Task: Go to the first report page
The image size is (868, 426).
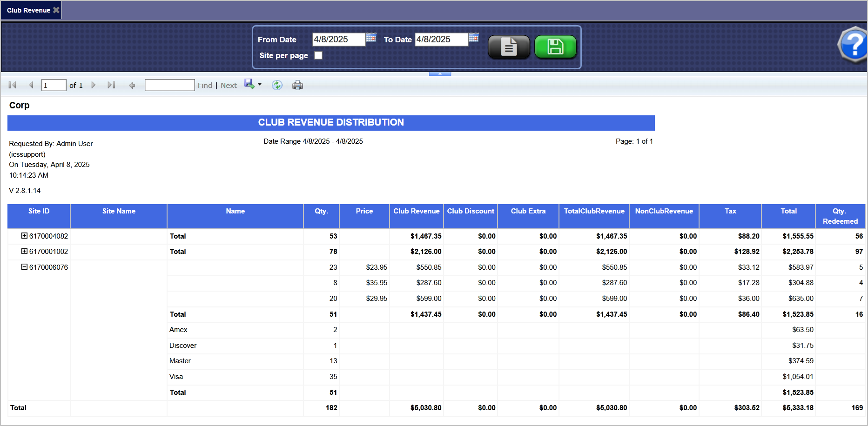Action: [13, 85]
